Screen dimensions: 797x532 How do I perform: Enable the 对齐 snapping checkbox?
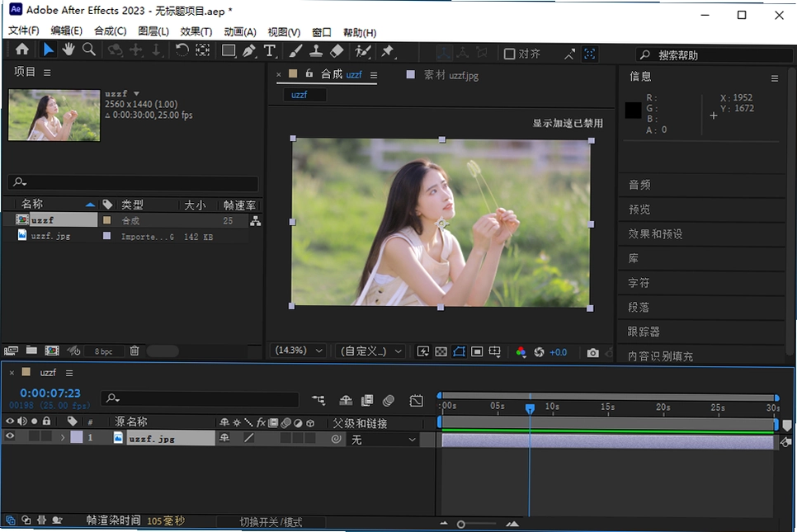click(509, 54)
